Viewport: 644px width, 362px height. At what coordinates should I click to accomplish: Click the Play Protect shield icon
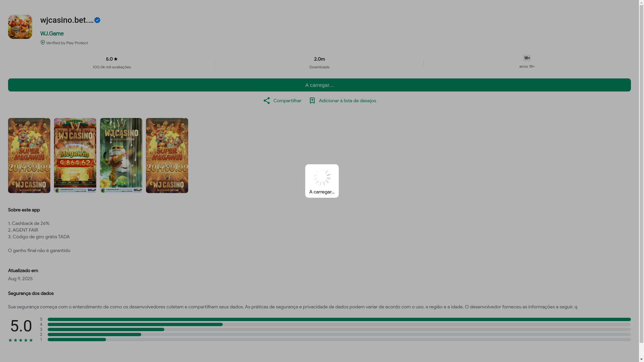(x=43, y=43)
